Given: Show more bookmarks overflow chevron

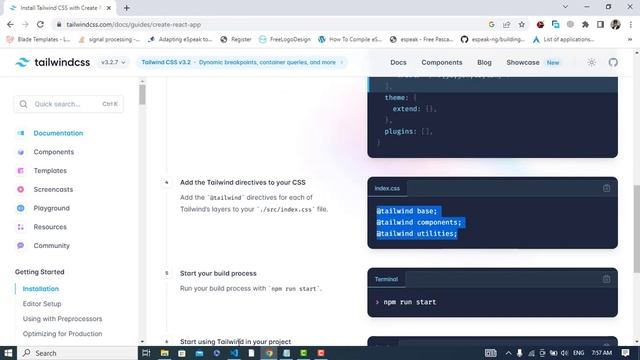Looking at the screenshot, I should point(630,39).
